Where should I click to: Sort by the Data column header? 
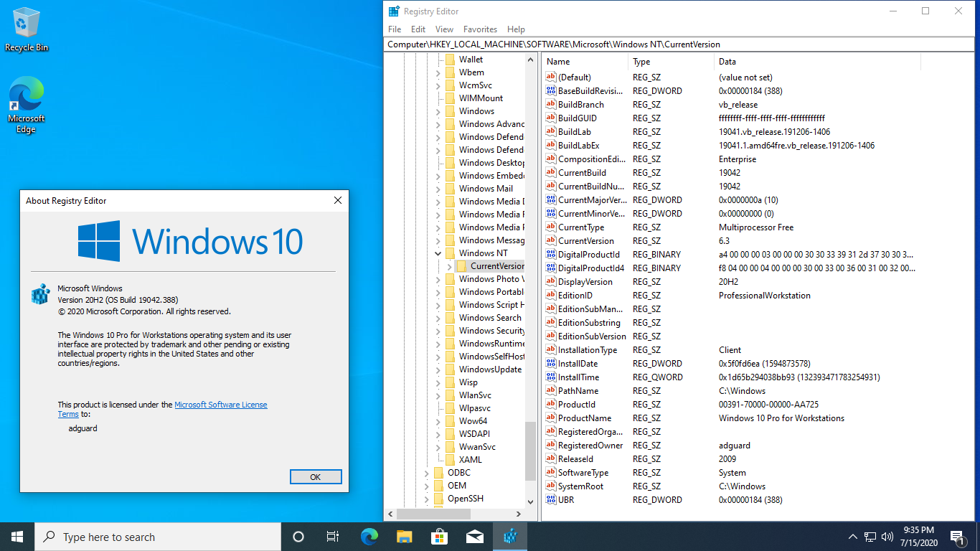817,62
